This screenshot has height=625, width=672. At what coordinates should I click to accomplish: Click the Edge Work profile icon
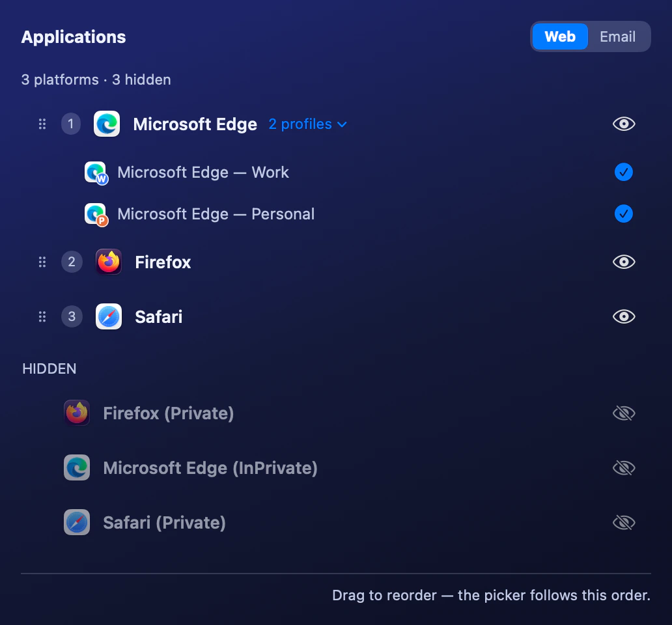[x=96, y=173]
